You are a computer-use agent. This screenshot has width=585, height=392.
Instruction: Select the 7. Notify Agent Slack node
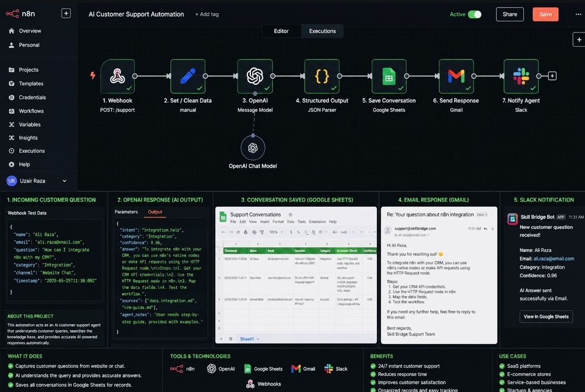[x=521, y=76]
